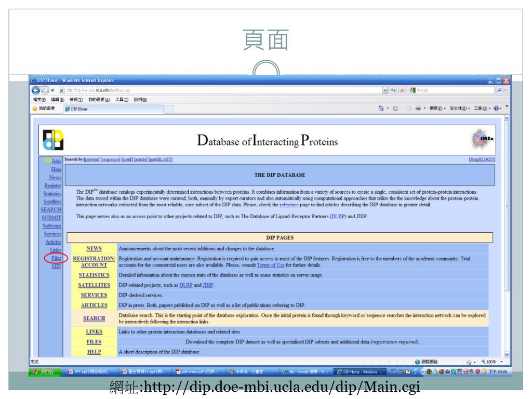Expand the command bar overflow chevron
Image resolution: width=532 pixels, height=399 pixels.
(x=507, y=106)
